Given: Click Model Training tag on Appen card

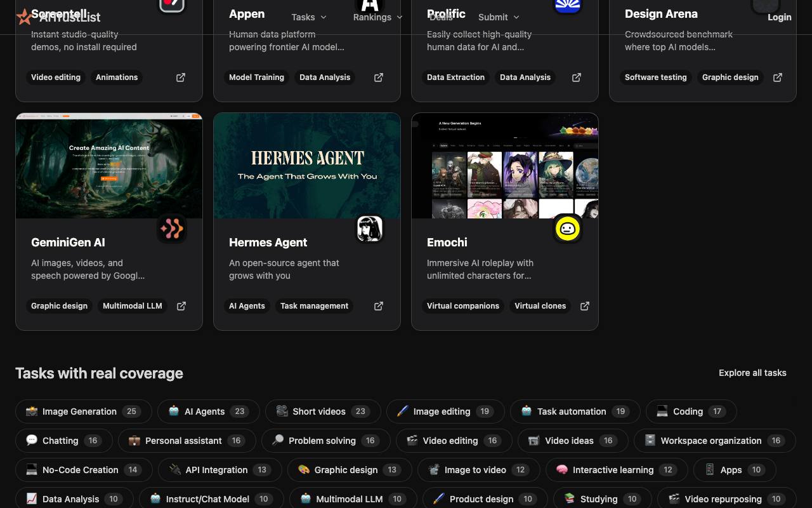Looking at the screenshot, I should (x=256, y=77).
